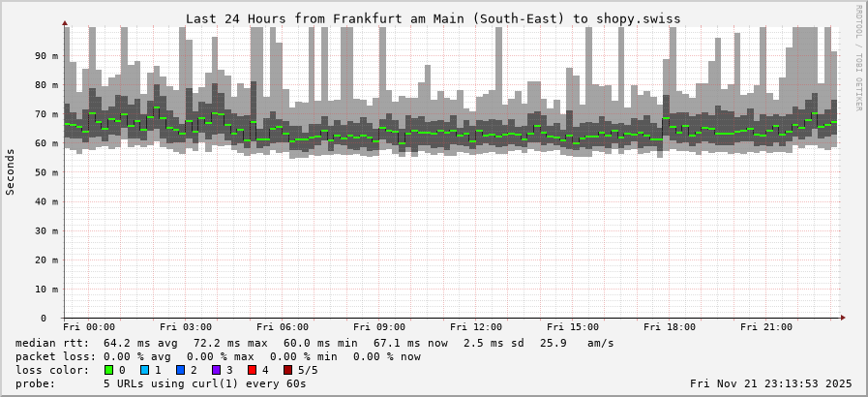Click the median rtt statistics line
868x397 pixels.
tap(314, 343)
